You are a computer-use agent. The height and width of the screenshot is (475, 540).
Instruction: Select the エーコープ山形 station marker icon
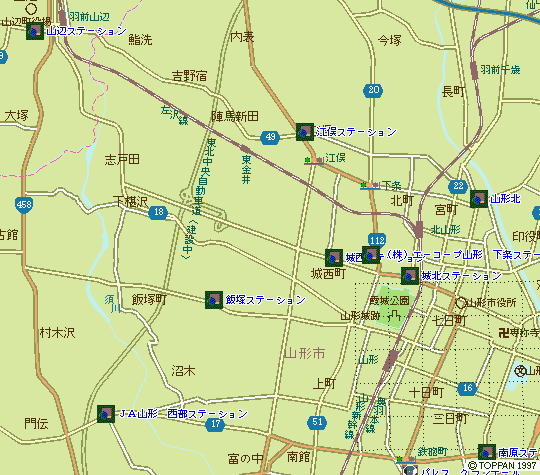point(371,255)
